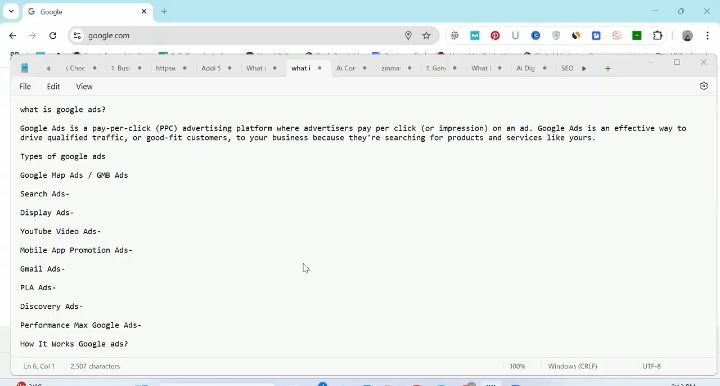Click the UTF-8 encoding indicator
Screen dimensions: 720x386
pos(651,366)
